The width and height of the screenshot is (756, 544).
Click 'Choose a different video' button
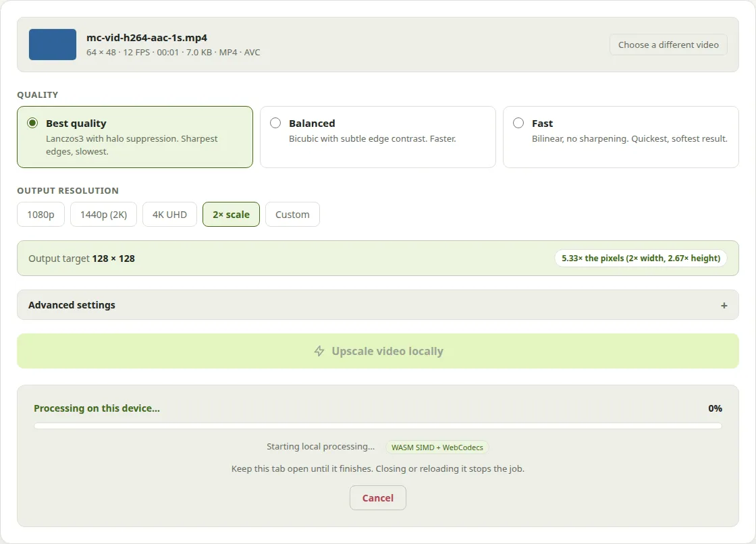668,45
